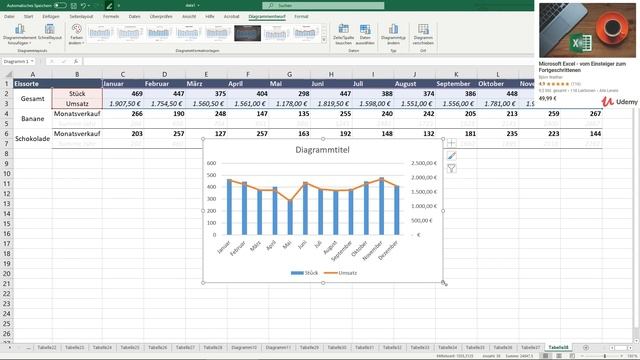Click the Stück label cell
Screen dimensions: 640x360
tap(77, 93)
